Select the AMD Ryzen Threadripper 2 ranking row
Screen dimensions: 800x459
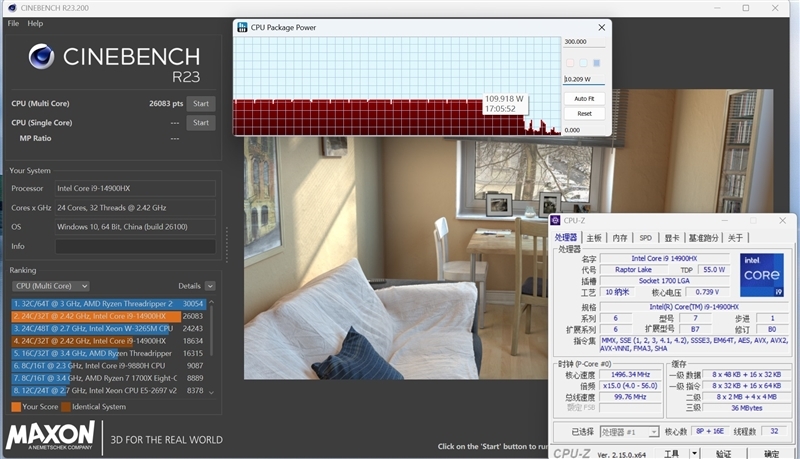(108, 303)
